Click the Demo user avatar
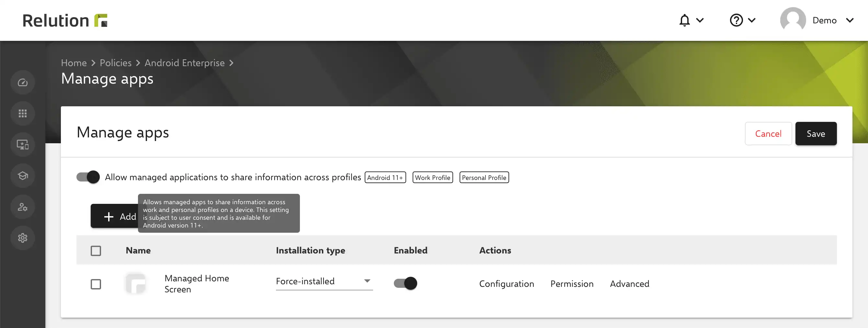The width and height of the screenshot is (868, 328). click(793, 20)
